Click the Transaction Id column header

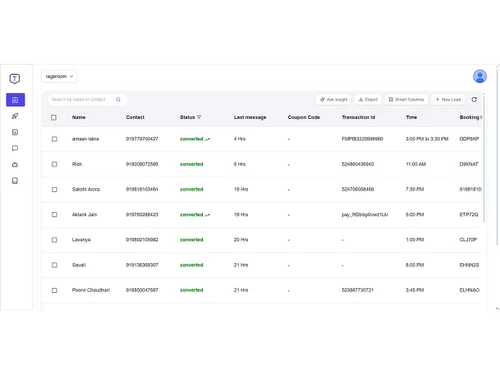click(358, 117)
